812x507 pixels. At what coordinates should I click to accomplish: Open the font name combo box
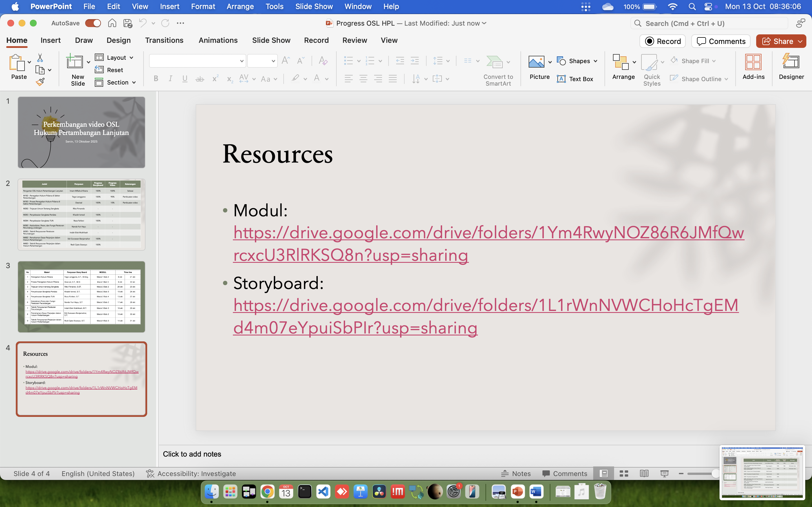click(x=197, y=61)
